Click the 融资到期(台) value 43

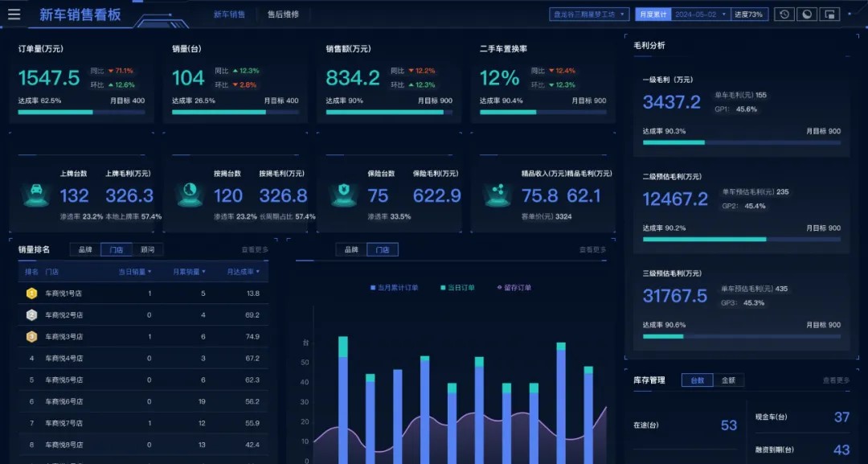[x=841, y=450]
